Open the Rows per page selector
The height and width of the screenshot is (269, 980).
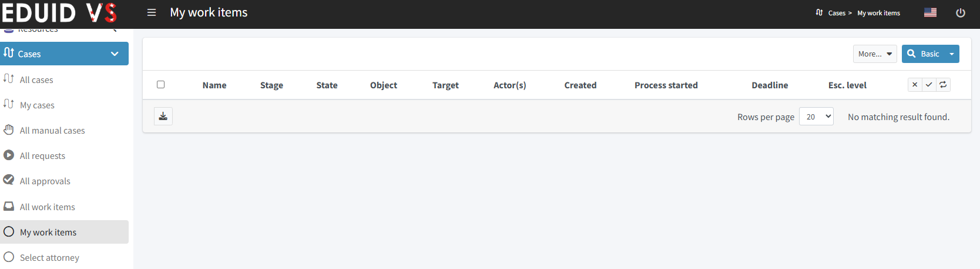[816, 117]
